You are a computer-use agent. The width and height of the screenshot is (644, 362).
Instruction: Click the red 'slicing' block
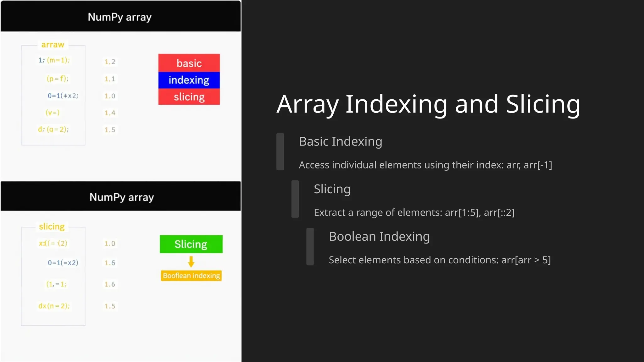tap(189, 97)
